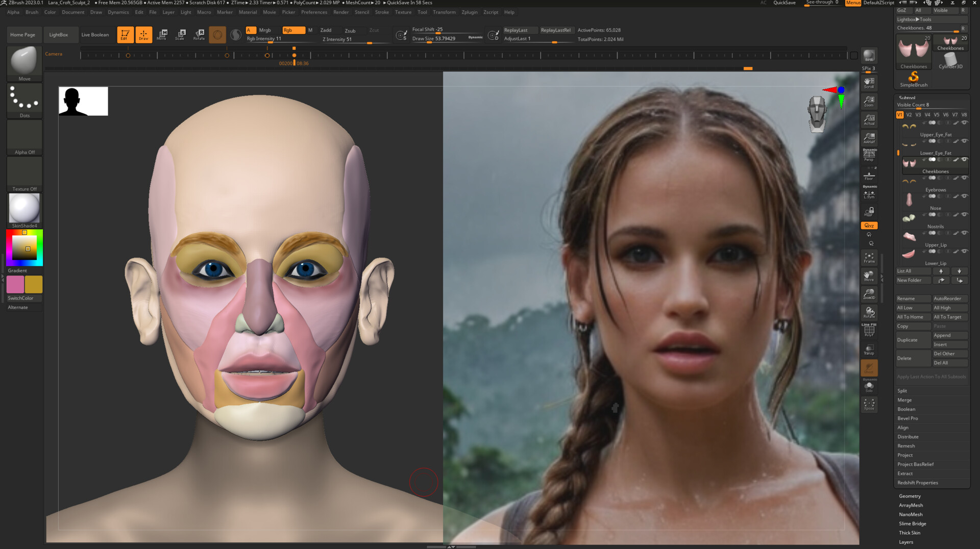Click the Duplicate subtool button
The height and width of the screenshot is (549, 980).
(x=908, y=340)
